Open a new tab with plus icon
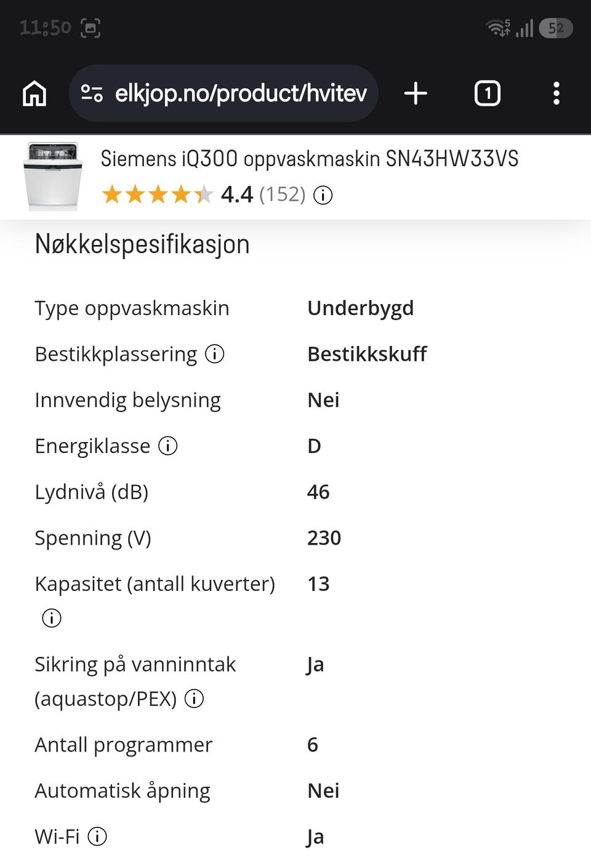The height and width of the screenshot is (868, 591). tap(416, 94)
